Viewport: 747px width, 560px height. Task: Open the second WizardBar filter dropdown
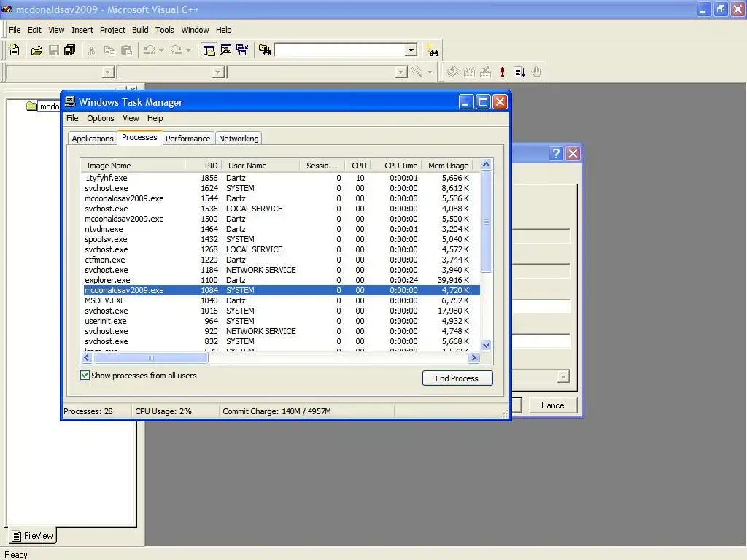point(217,72)
